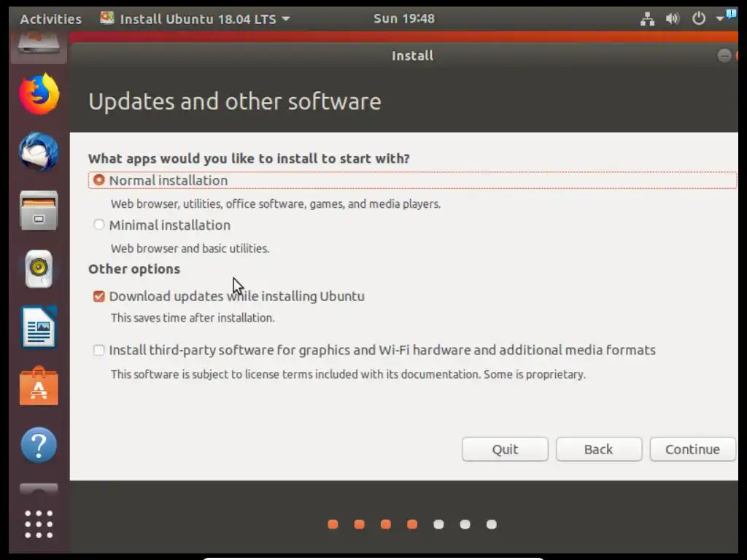Launch Thunderbird mail from the dock
The height and width of the screenshot is (560, 747).
click(x=39, y=152)
